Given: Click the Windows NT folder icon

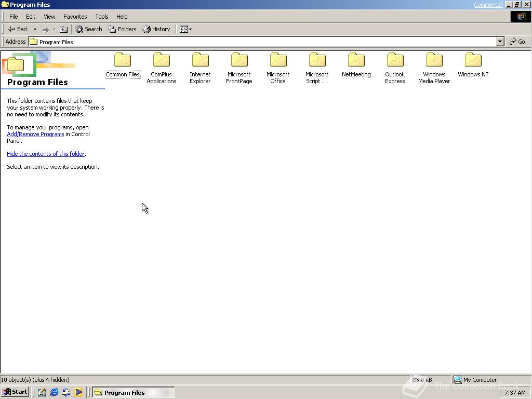Looking at the screenshot, I should pyautogui.click(x=473, y=60).
